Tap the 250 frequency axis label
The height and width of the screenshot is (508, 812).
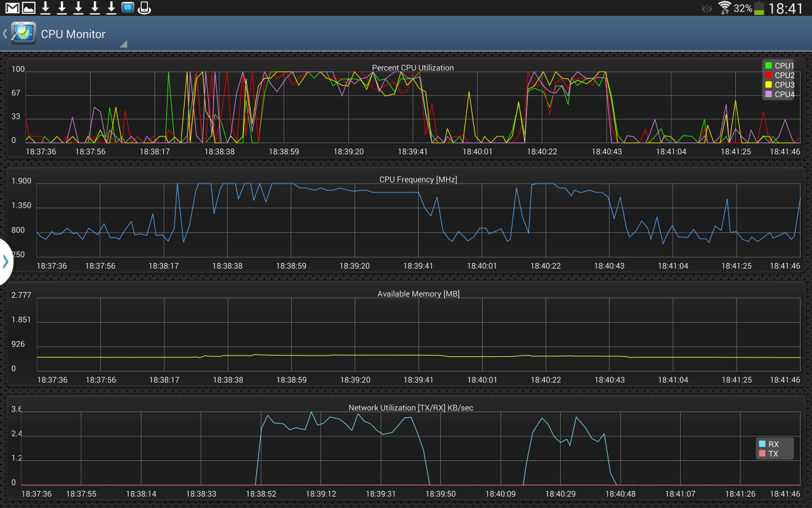18,255
